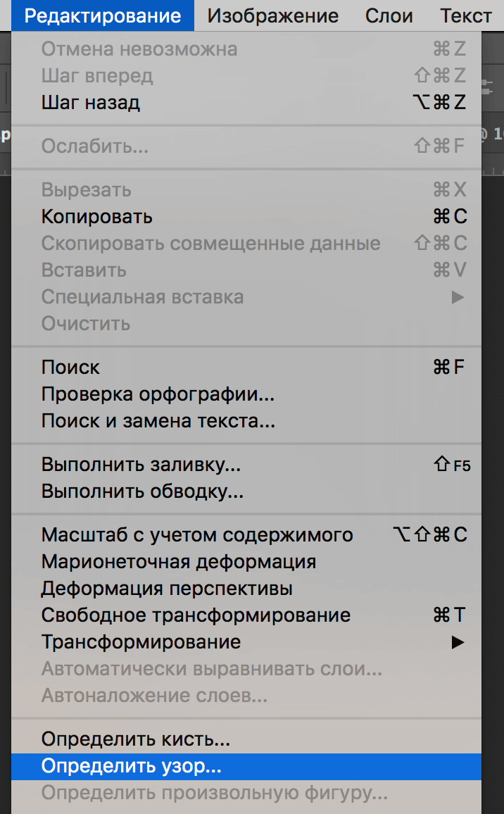504x814 pixels.
Task: Click Определить кисть... item
Action: pyautogui.click(x=136, y=739)
